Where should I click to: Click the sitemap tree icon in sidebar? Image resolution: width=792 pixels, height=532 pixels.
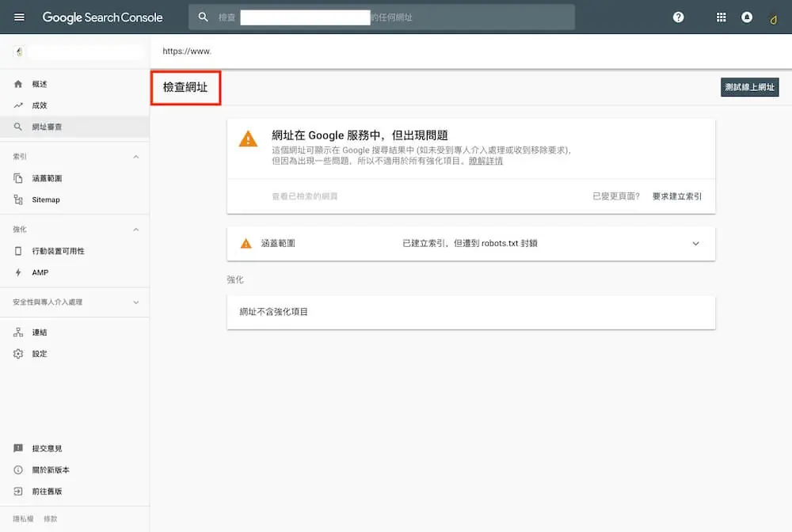pos(18,199)
